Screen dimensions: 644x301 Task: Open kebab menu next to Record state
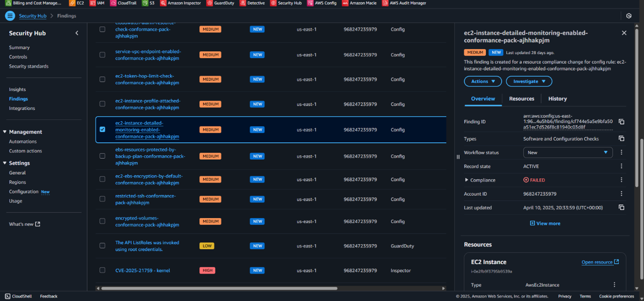621,166
